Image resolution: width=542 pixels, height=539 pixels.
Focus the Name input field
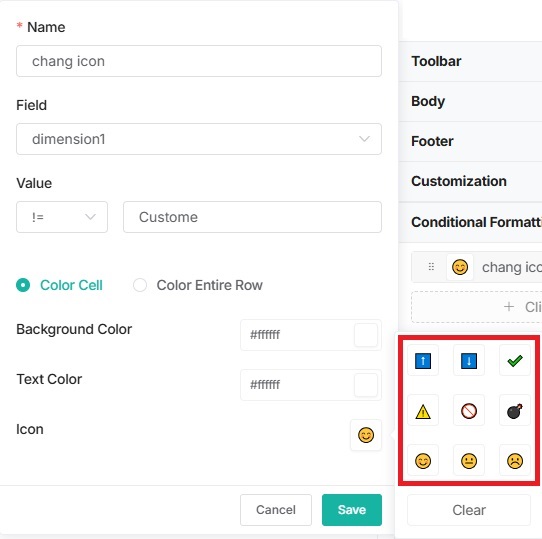click(x=199, y=61)
